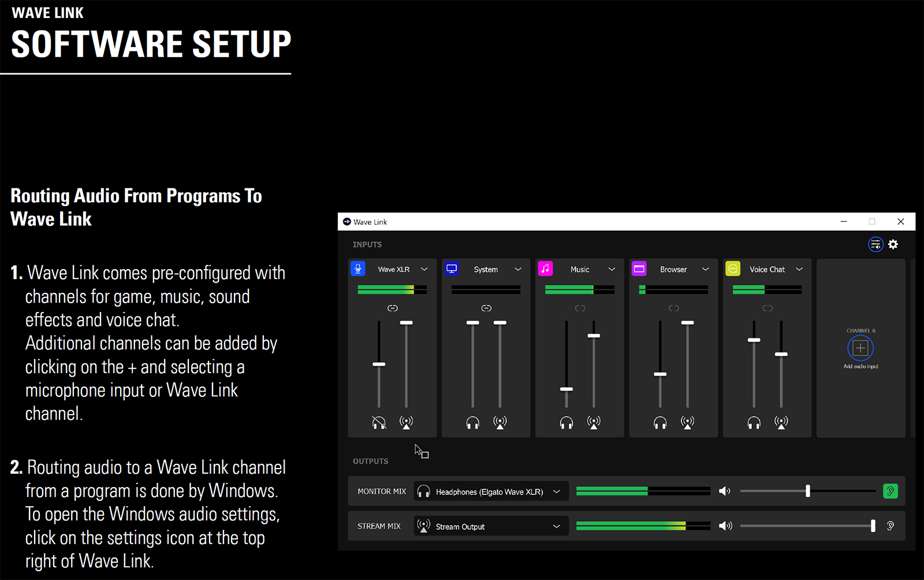Image resolution: width=924 pixels, height=580 pixels.
Task: Click the "CHANNEL 6" label
Action: click(x=861, y=330)
